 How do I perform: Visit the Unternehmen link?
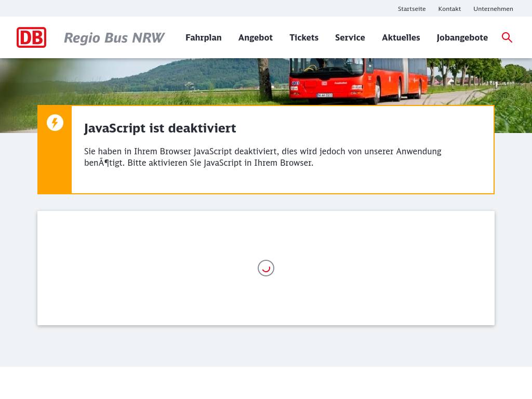pyautogui.click(x=493, y=9)
